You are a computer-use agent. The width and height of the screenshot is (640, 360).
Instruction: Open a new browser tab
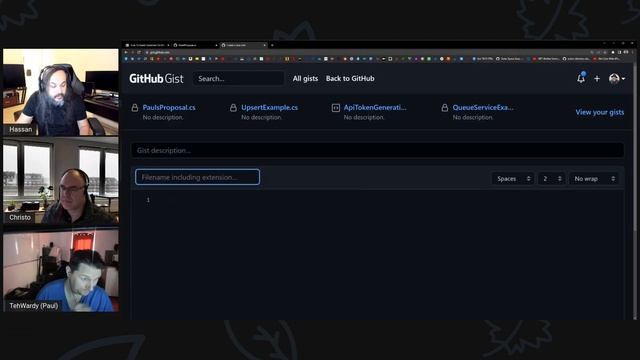tap(272, 45)
